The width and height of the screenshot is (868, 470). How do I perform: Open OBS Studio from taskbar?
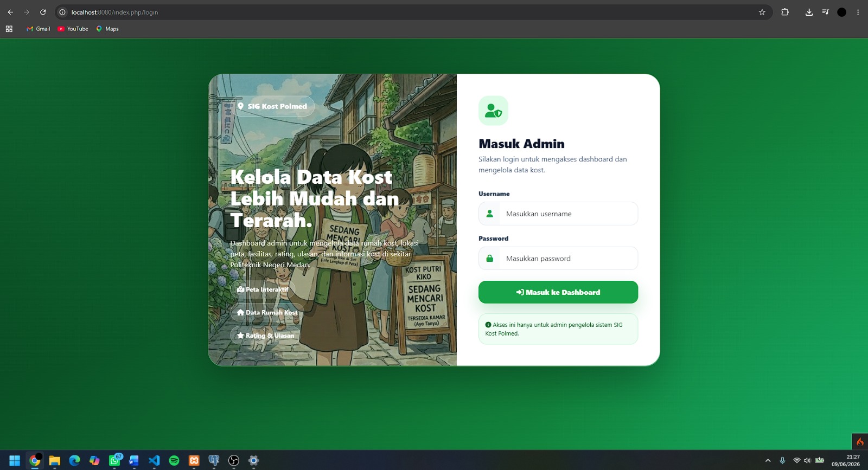click(x=234, y=460)
